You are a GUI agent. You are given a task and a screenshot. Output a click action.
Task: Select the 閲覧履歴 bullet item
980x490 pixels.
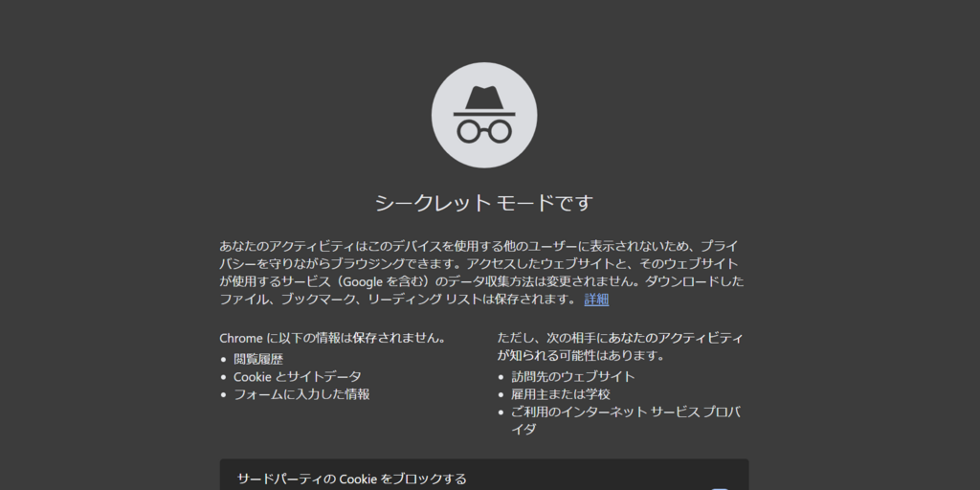pos(258,360)
